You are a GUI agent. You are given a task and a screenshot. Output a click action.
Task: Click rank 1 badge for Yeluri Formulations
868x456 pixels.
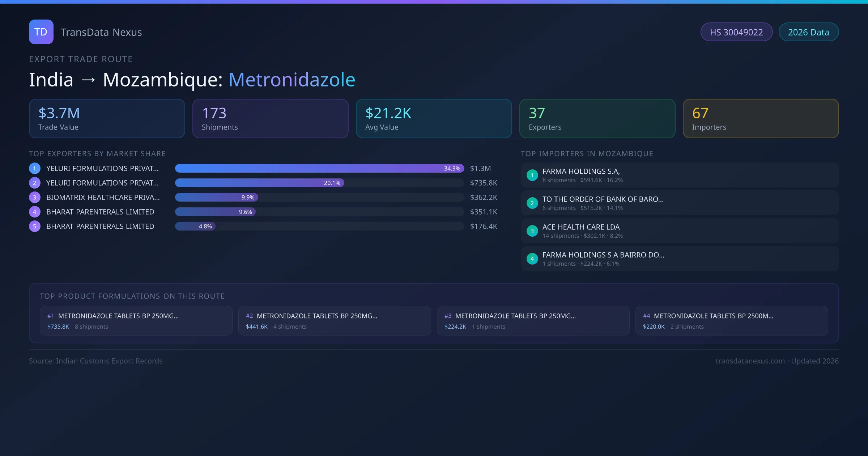coord(35,168)
